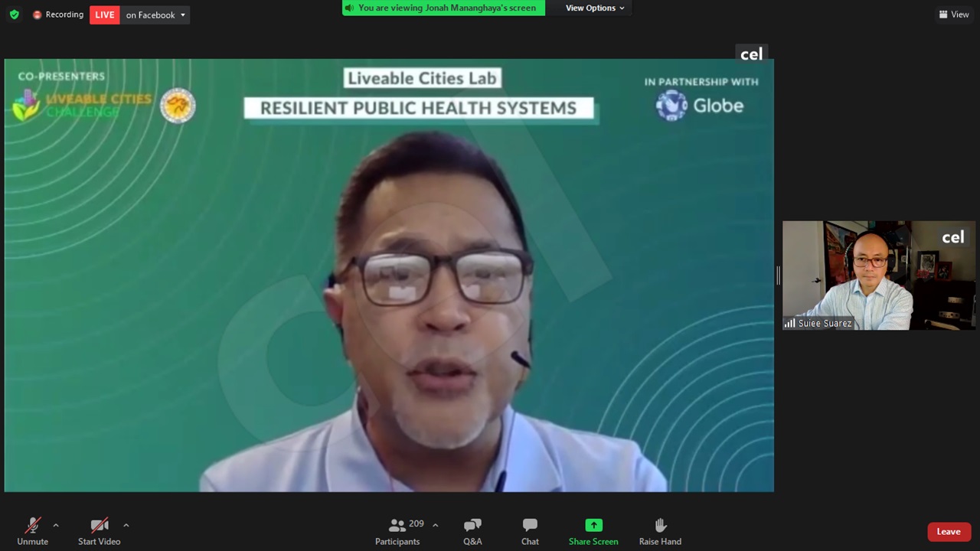980x551 pixels.
Task: Click the '209' participants count
Action: tap(416, 524)
